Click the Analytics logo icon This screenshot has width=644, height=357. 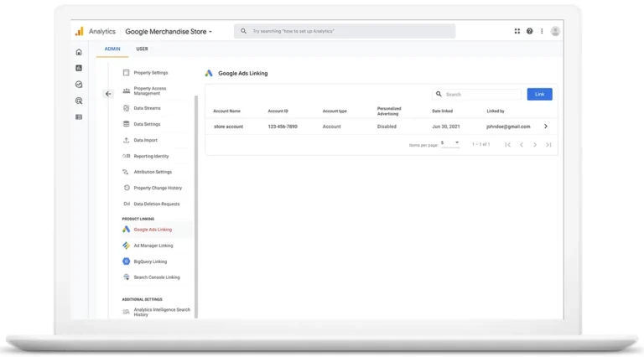point(80,31)
